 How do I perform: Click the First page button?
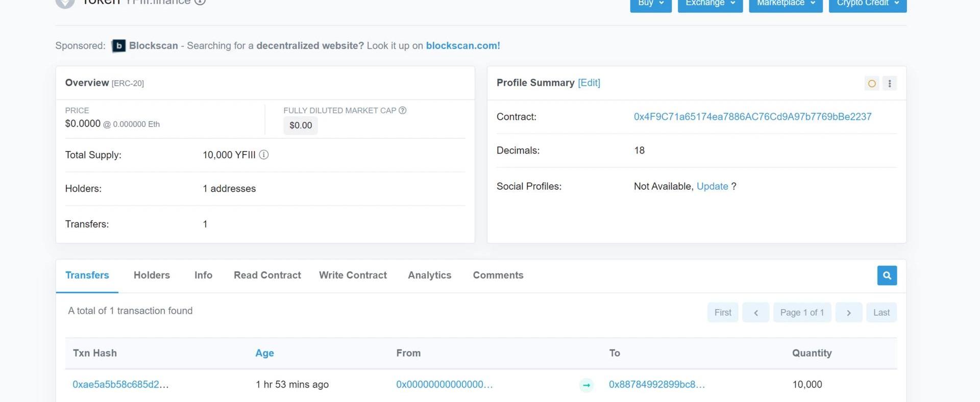coord(723,312)
